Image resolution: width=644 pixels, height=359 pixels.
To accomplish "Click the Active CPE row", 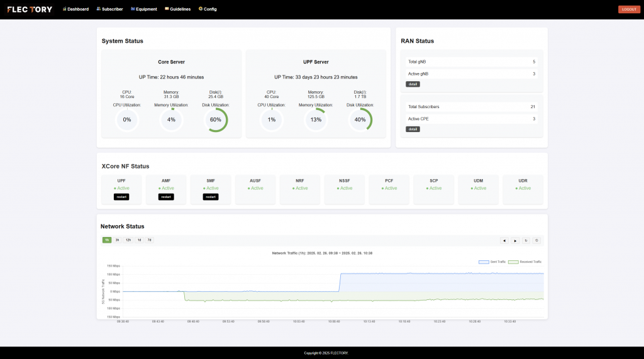I will pos(472,119).
